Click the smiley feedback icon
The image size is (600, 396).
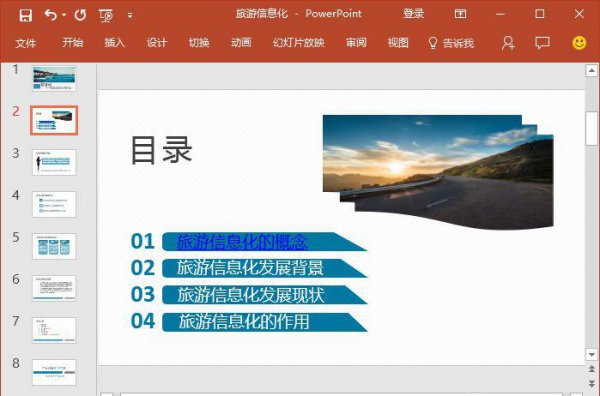click(x=579, y=43)
